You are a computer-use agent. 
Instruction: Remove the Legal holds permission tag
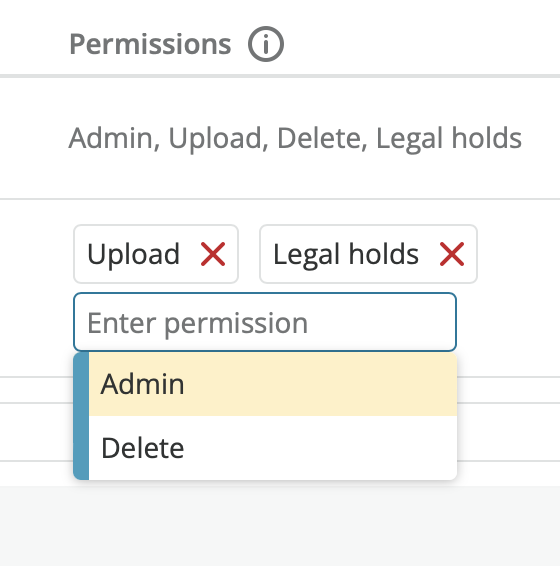[452, 254]
